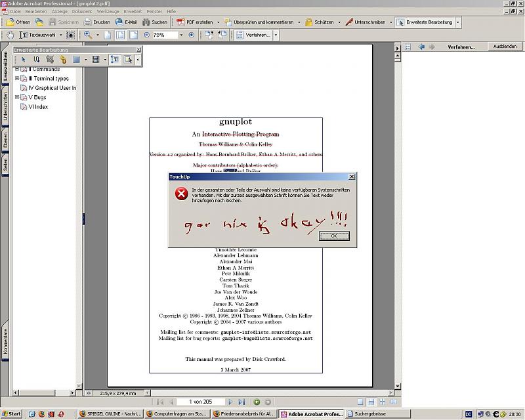
Task: Click OK in the TouchUp dialog
Action: tap(334, 236)
